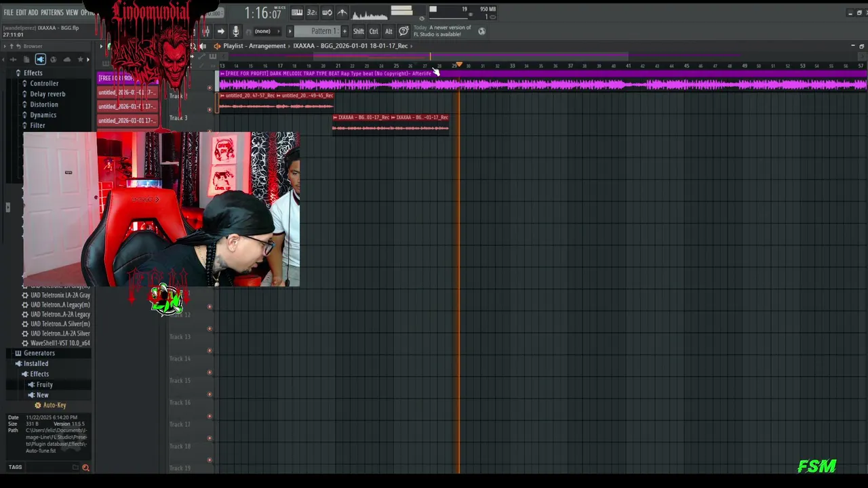This screenshot has width=868, height=488.
Task: Open the WaveShell1-VST 10.0_x64 plugin
Action: point(60,343)
